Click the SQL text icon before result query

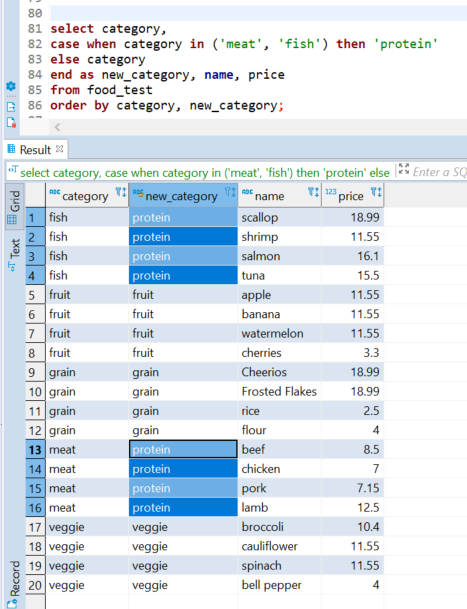pyautogui.click(x=13, y=169)
